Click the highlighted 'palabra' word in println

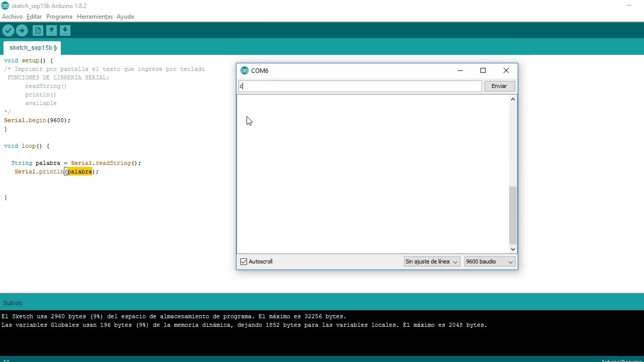(x=80, y=171)
